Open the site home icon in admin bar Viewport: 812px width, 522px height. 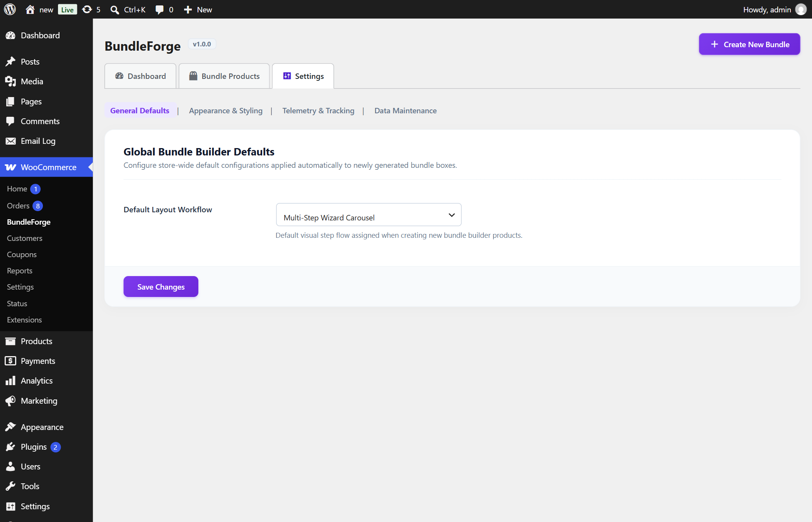coord(30,10)
